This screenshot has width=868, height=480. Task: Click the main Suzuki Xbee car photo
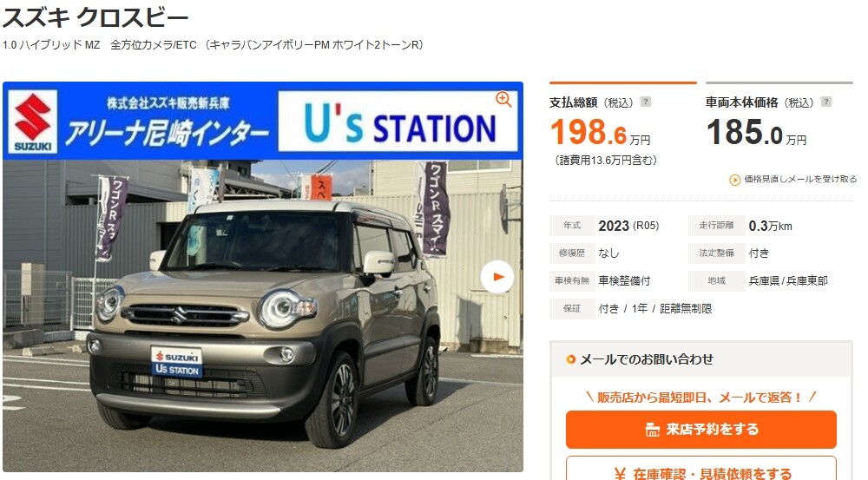(x=263, y=316)
